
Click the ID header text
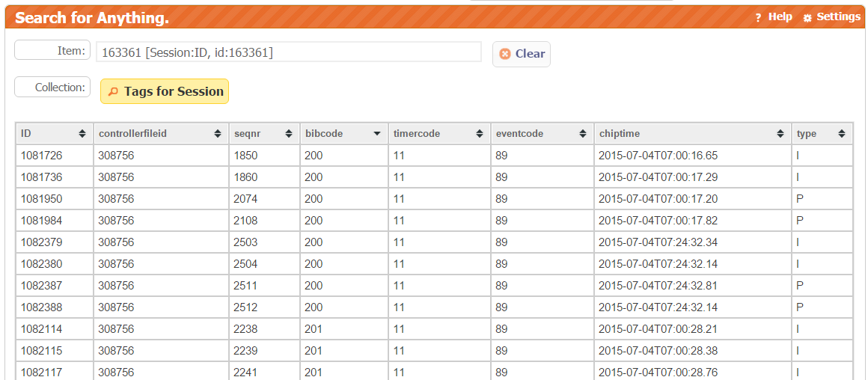pyautogui.click(x=25, y=133)
